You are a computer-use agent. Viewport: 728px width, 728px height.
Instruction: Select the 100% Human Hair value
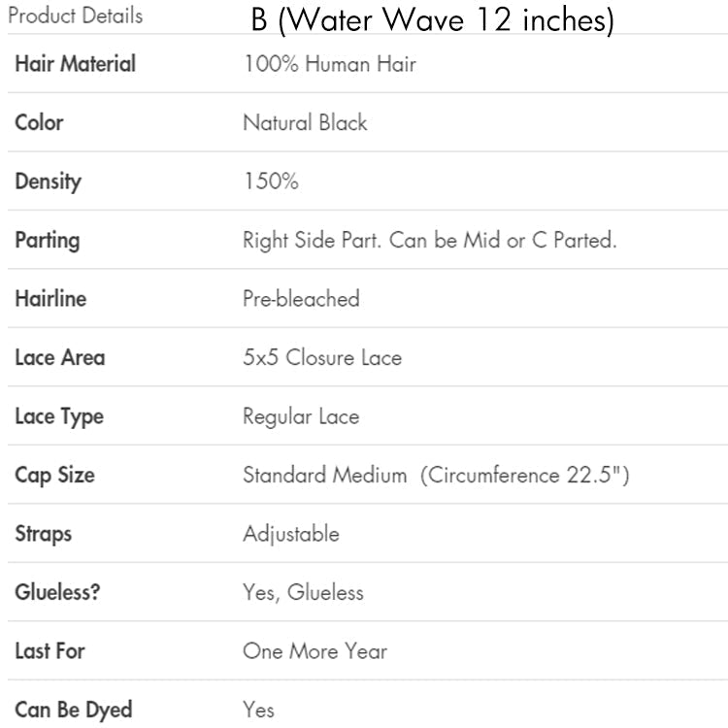pos(330,64)
